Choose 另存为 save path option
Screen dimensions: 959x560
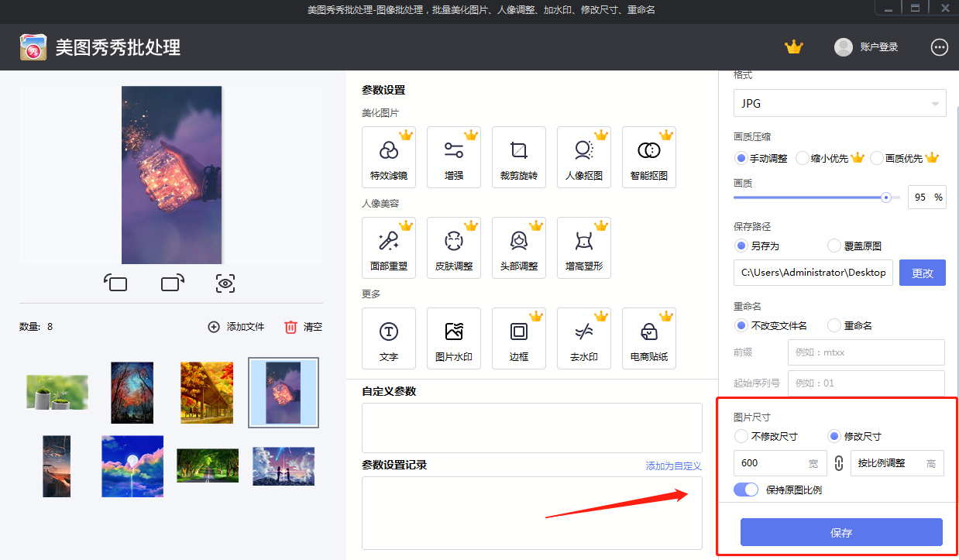742,246
